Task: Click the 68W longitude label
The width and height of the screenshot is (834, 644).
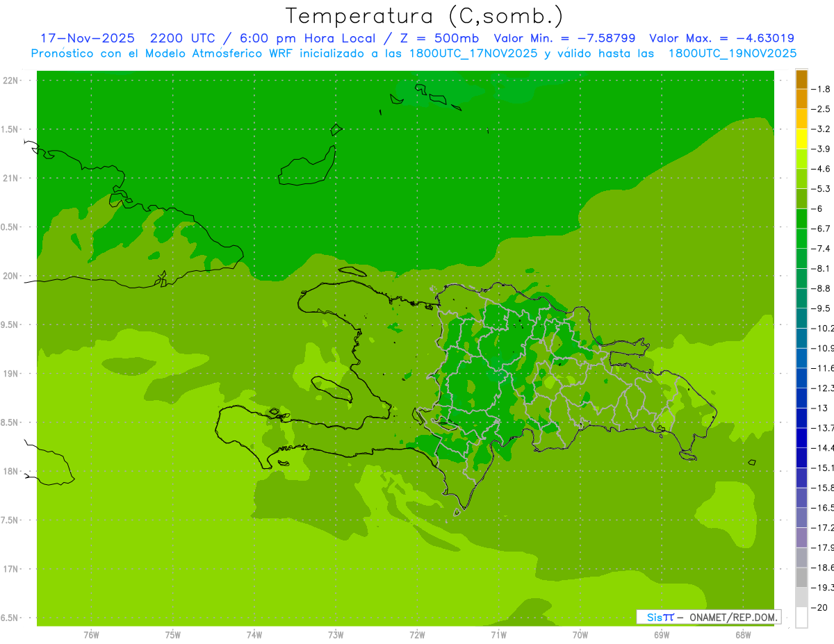Action: [743, 634]
